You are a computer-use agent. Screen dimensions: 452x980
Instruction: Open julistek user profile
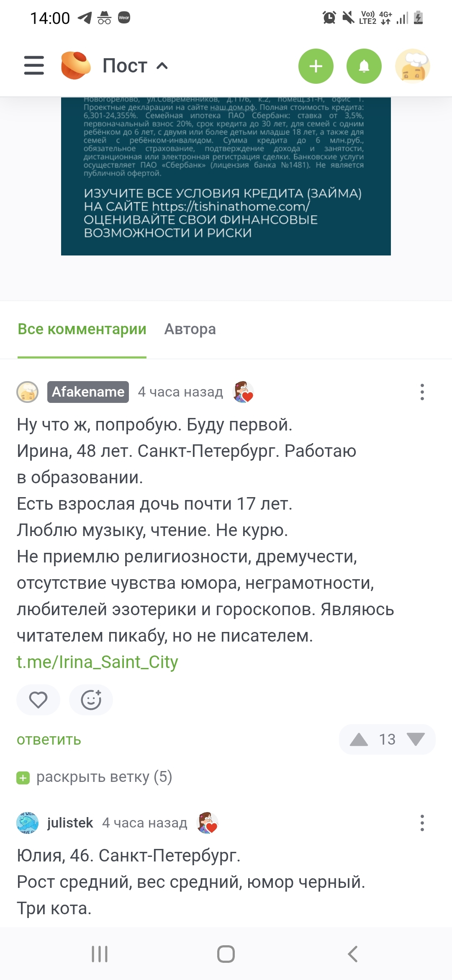click(70, 823)
